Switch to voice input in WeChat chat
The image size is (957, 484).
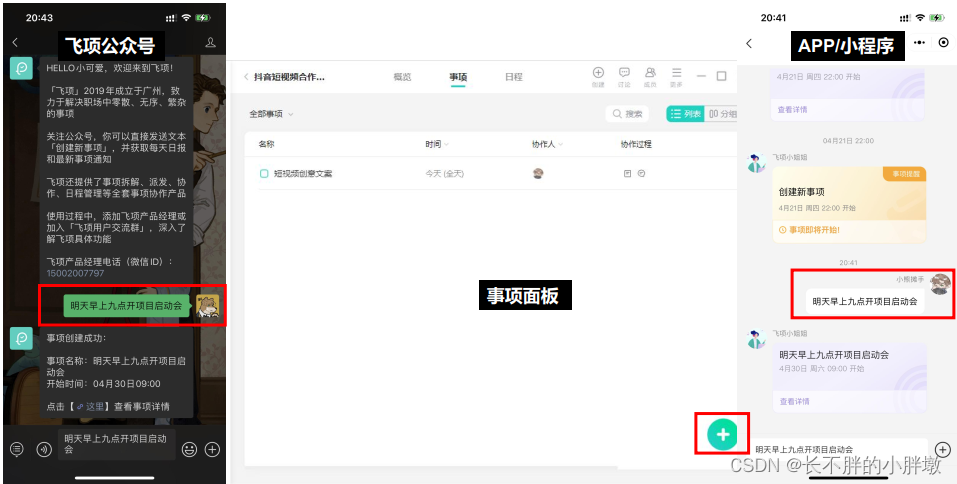pyautogui.click(x=43, y=450)
